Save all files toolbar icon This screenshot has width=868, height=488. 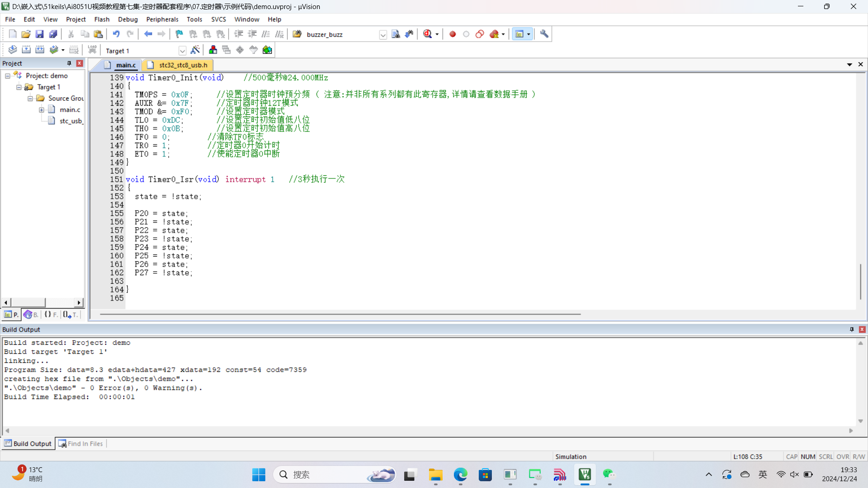(x=53, y=34)
